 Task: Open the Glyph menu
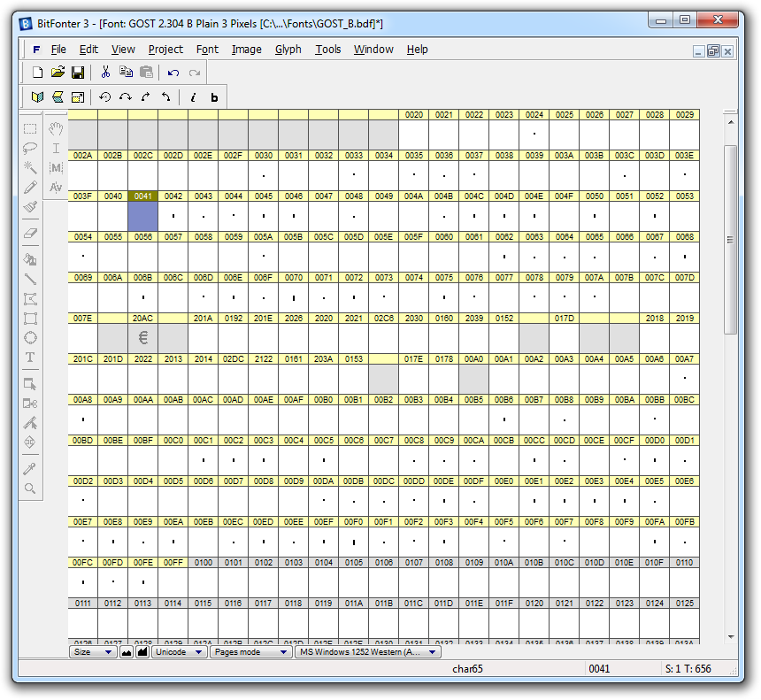click(288, 50)
